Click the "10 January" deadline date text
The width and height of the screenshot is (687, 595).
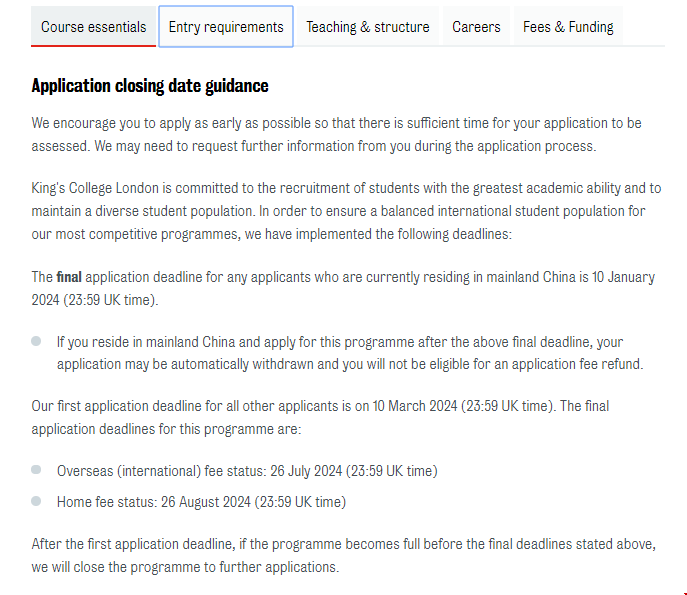pos(622,277)
